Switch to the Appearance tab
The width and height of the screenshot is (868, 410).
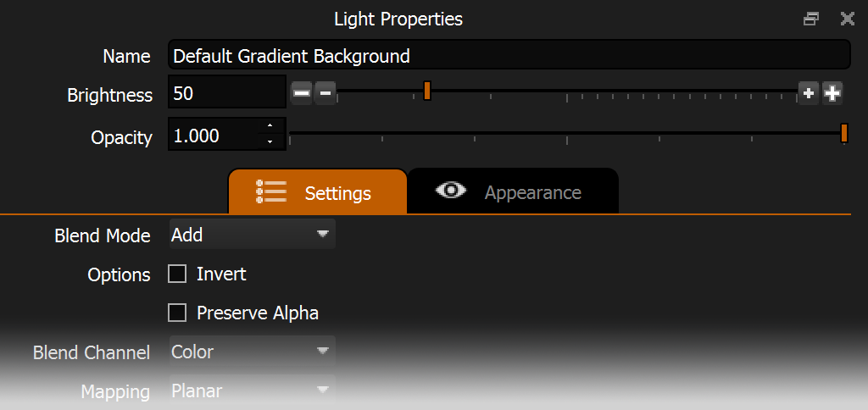click(532, 192)
